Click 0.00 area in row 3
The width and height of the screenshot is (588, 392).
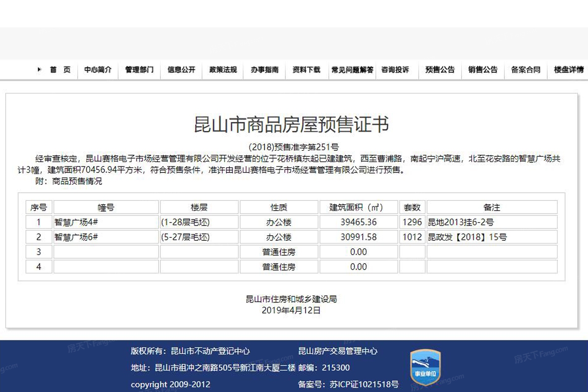(359, 252)
